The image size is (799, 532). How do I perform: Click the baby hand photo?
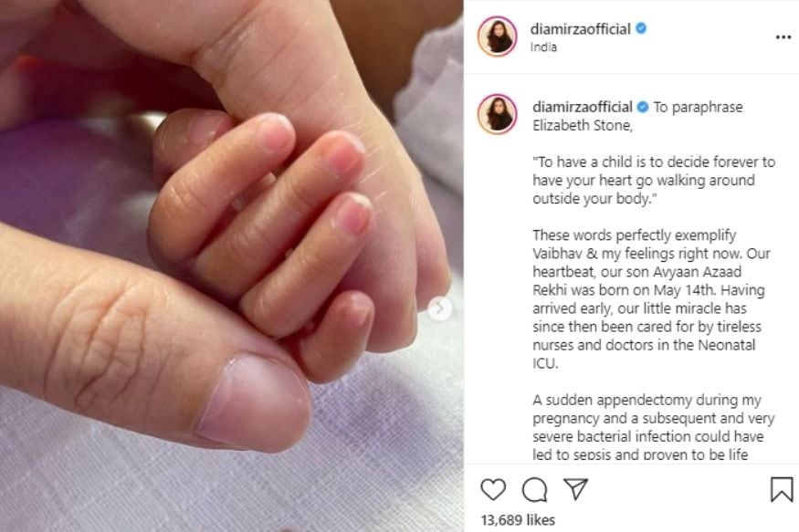click(232, 266)
